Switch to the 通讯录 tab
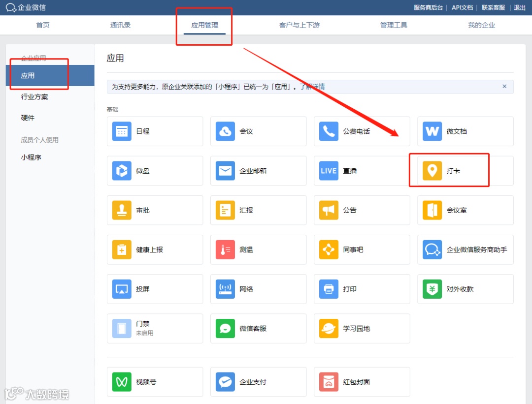The image size is (532, 404). (x=120, y=25)
